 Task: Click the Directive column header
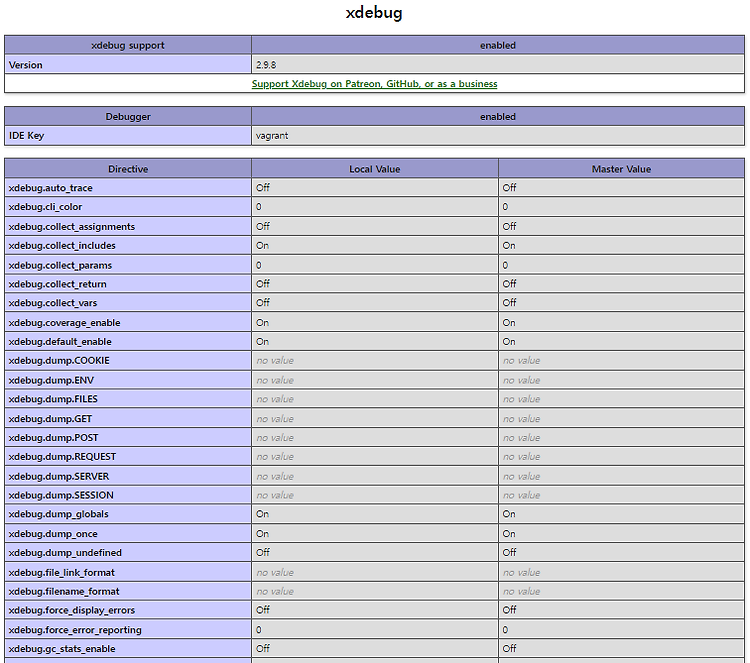[x=128, y=169]
